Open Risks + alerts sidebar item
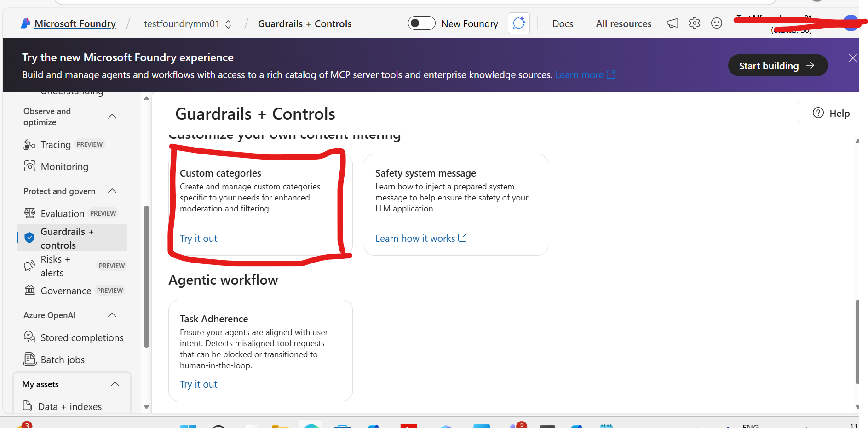This screenshot has width=868, height=428. click(72, 266)
